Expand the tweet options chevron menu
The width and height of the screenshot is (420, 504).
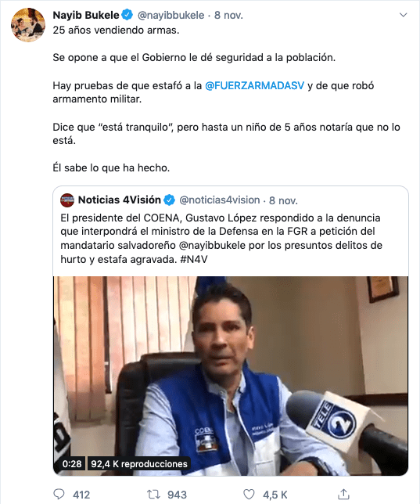pyautogui.click(x=403, y=15)
